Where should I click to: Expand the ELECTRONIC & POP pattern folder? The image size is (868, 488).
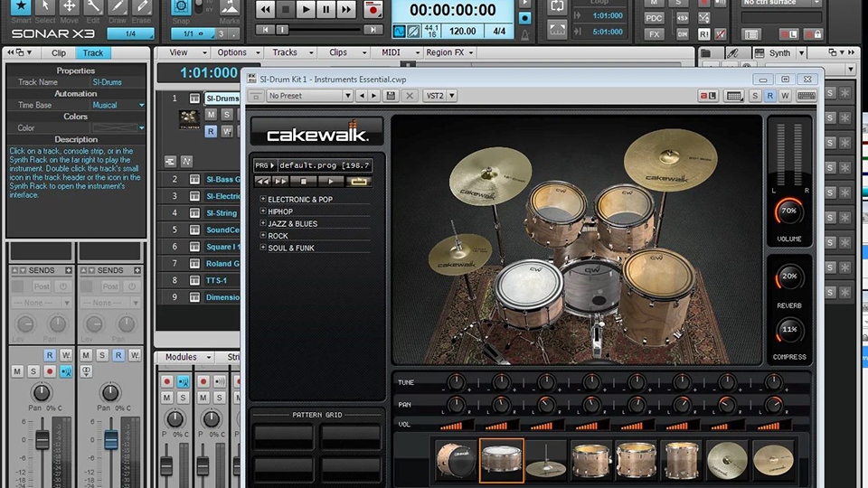tap(263, 199)
